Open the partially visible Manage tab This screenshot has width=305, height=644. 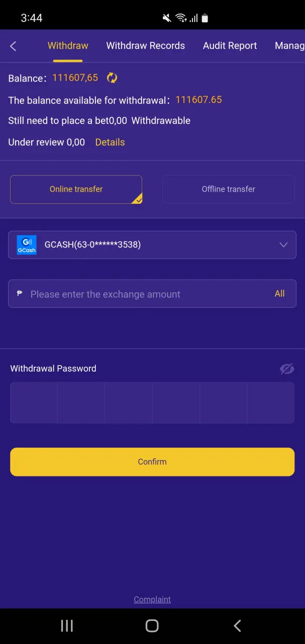[x=289, y=46]
